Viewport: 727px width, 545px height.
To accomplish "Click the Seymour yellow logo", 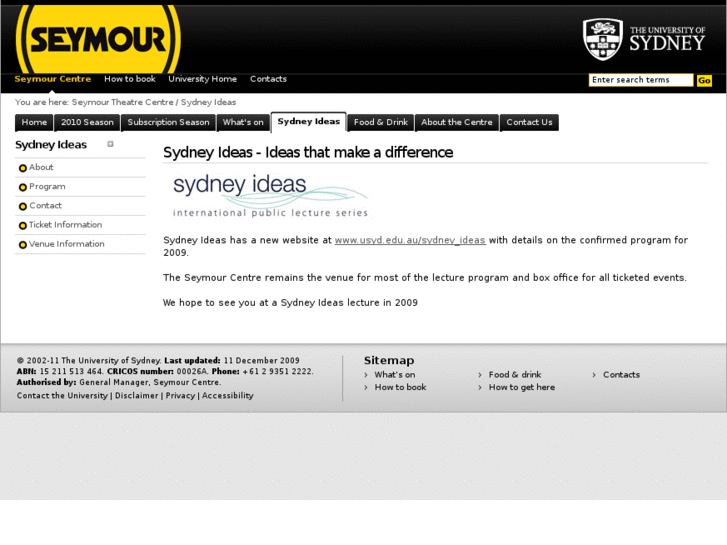I will click(98, 39).
